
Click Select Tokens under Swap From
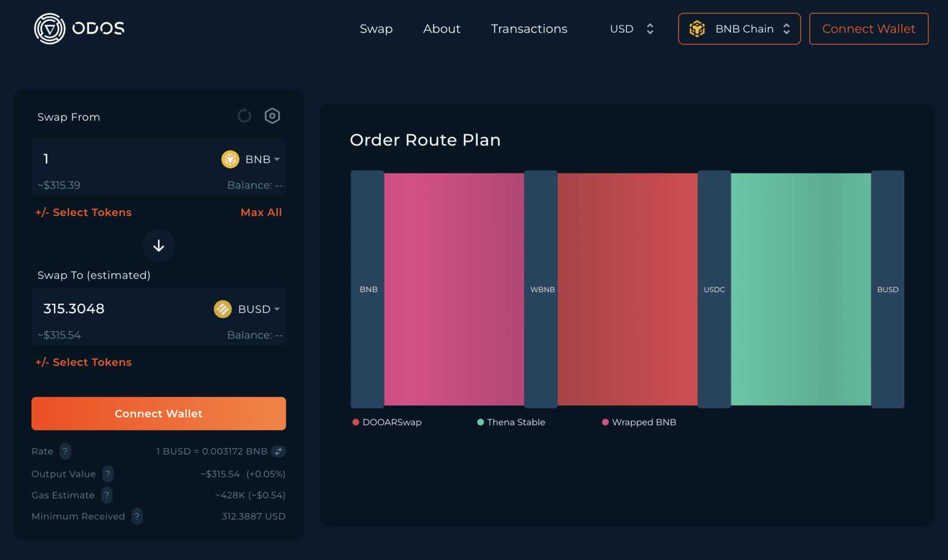(x=83, y=213)
